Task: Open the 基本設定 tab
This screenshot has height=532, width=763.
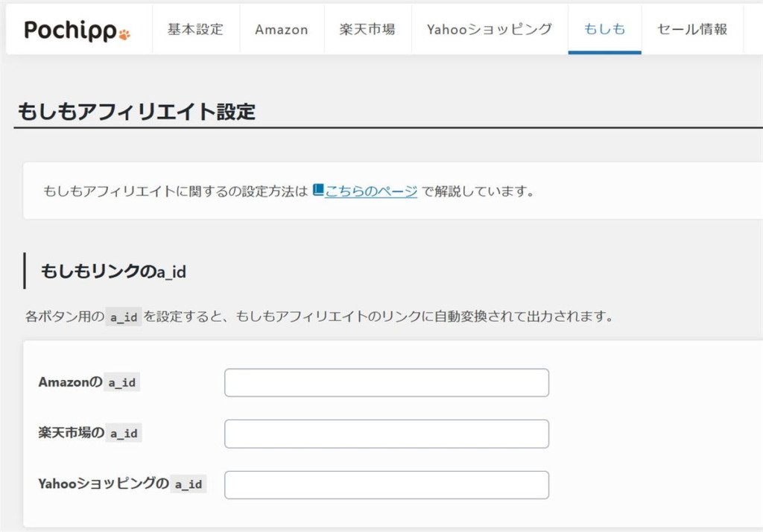Action: (196, 29)
